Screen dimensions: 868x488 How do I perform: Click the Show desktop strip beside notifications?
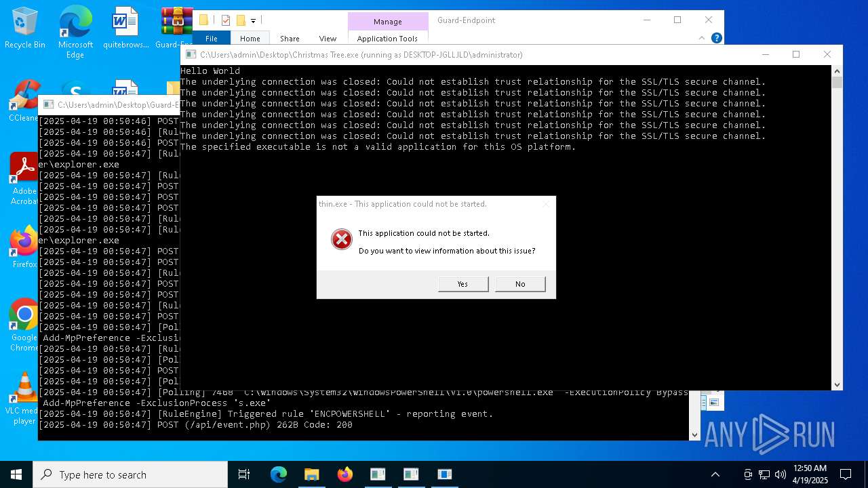coord(866,474)
